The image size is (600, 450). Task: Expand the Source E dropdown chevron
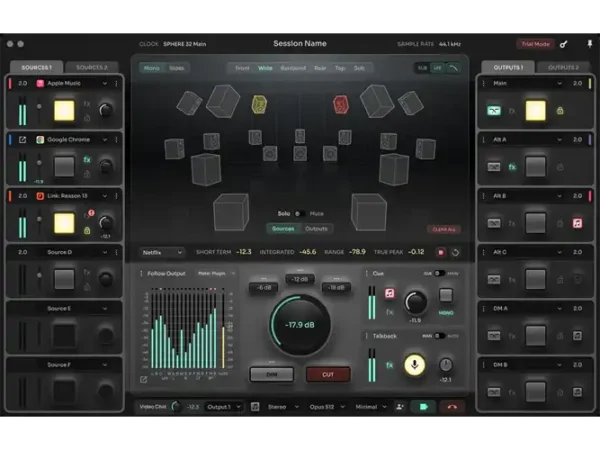point(104,308)
